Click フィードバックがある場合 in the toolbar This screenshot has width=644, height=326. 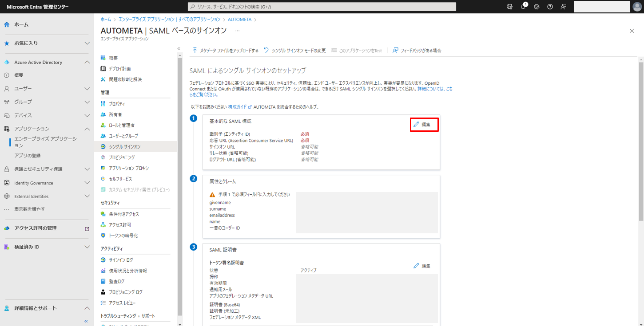417,51
